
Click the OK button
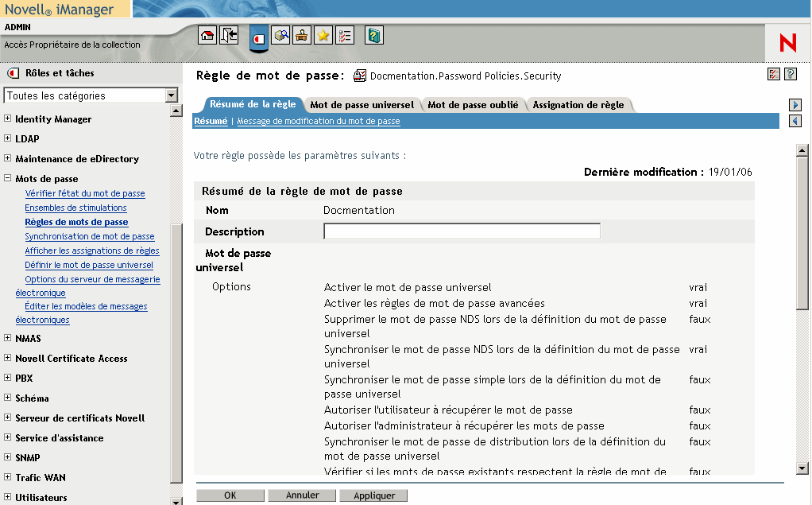pos(230,495)
